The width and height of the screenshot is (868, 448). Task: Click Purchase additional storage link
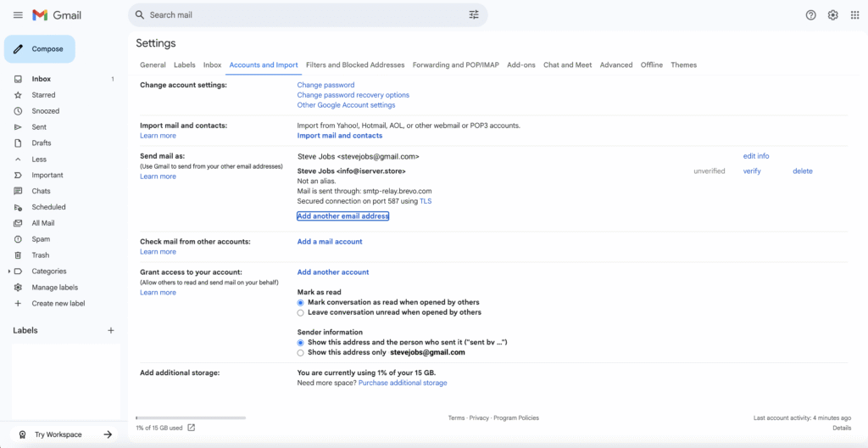pyautogui.click(x=403, y=383)
